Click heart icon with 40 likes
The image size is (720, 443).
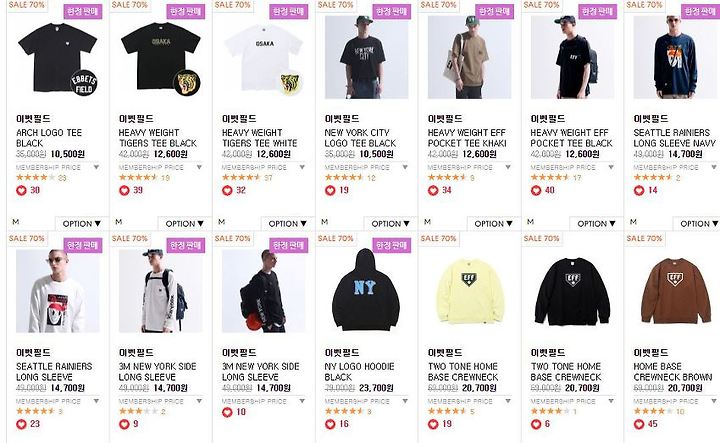(535, 190)
